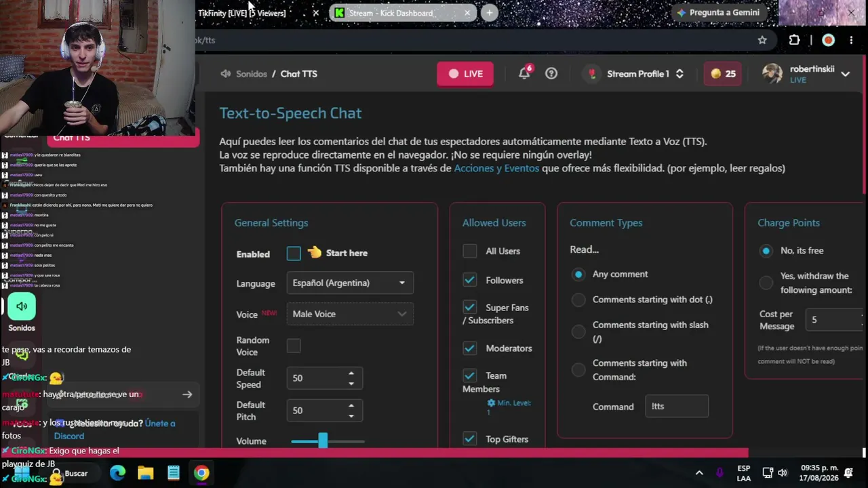Screen dimensions: 868x488
Task: Open the Chrome profile avatar
Action: (828, 40)
